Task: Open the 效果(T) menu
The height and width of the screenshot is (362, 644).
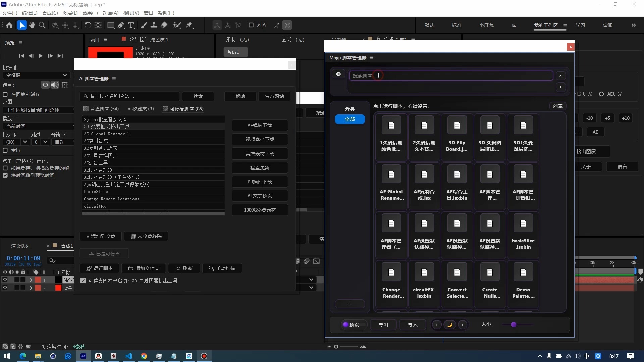Action: tap(90, 13)
